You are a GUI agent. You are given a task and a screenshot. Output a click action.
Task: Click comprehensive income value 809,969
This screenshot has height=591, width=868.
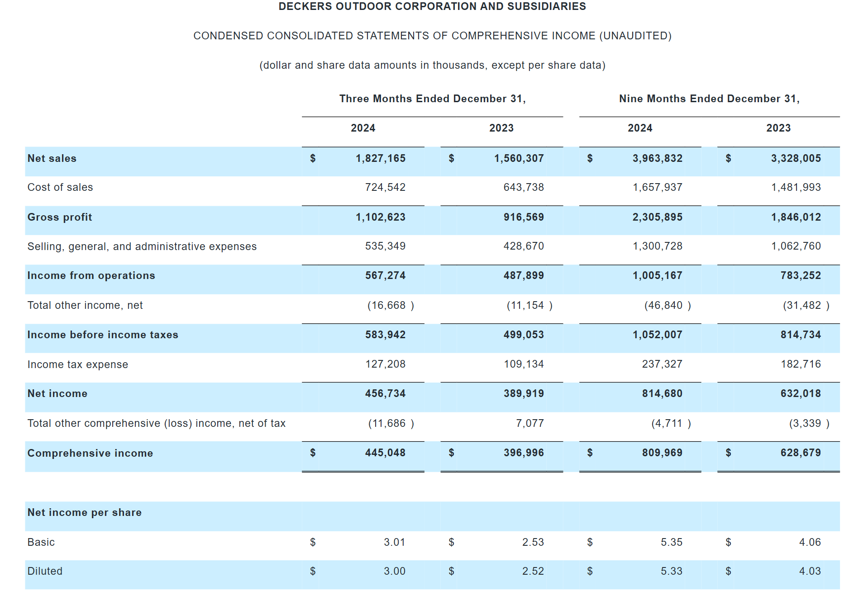click(x=663, y=453)
